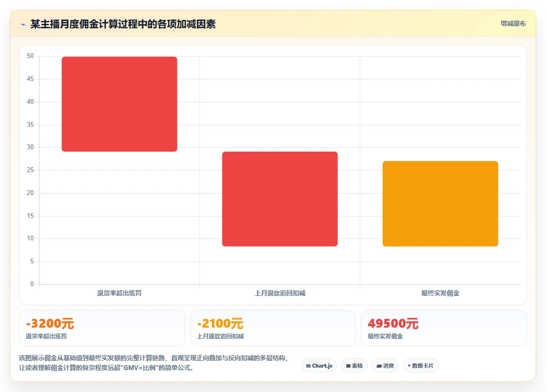
Task: Click the y-axis tick label 35
Action: pyautogui.click(x=30, y=125)
